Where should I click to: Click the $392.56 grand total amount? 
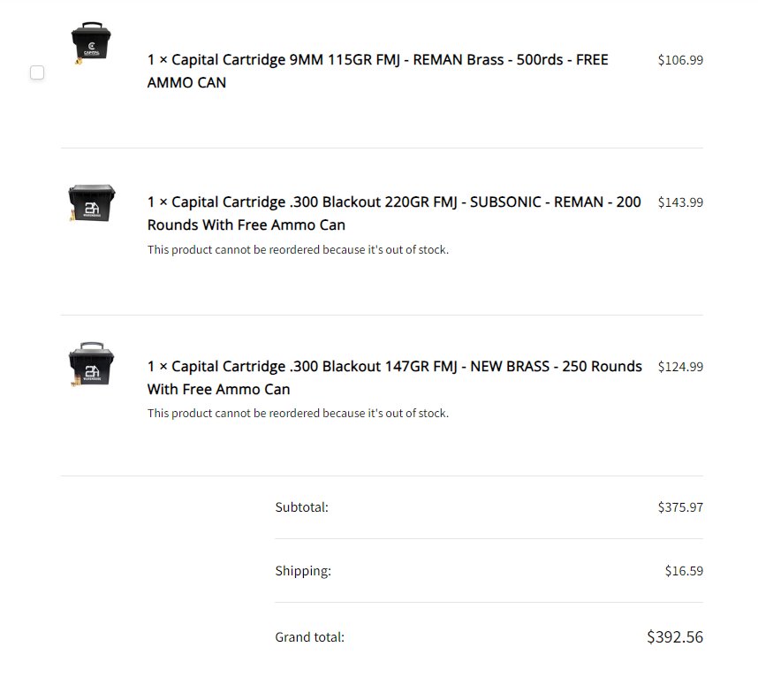pyautogui.click(x=675, y=636)
